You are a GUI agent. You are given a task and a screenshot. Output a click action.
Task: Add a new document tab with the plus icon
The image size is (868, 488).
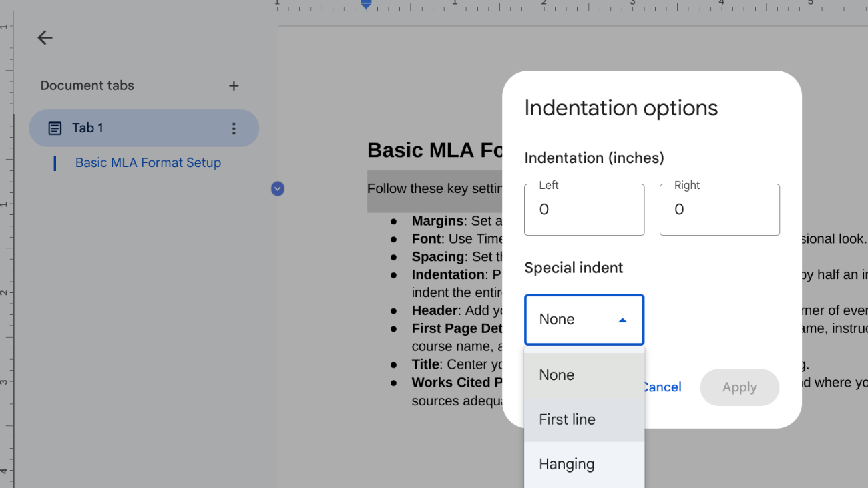234,85
